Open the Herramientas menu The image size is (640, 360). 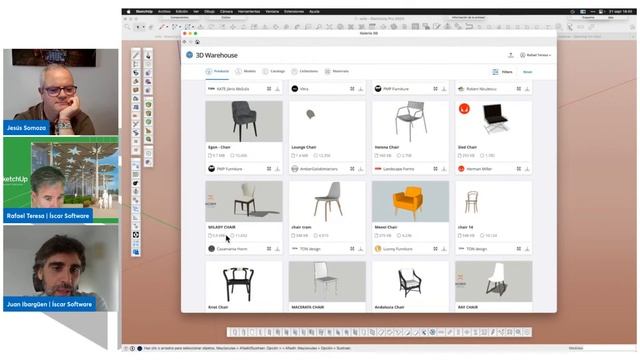tap(249, 12)
